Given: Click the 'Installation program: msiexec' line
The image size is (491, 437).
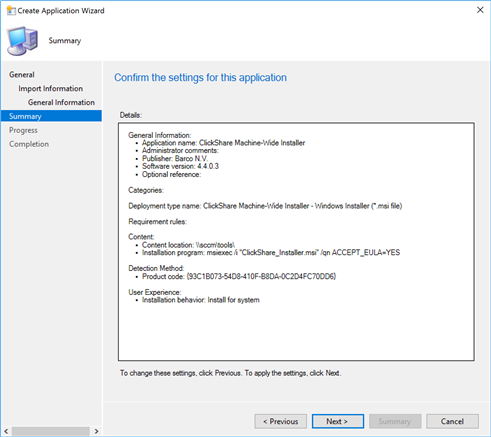Looking at the screenshot, I should point(271,253).
